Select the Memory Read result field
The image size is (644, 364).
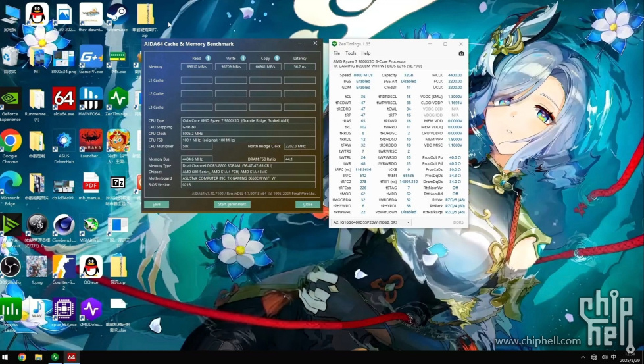point(197,66)
